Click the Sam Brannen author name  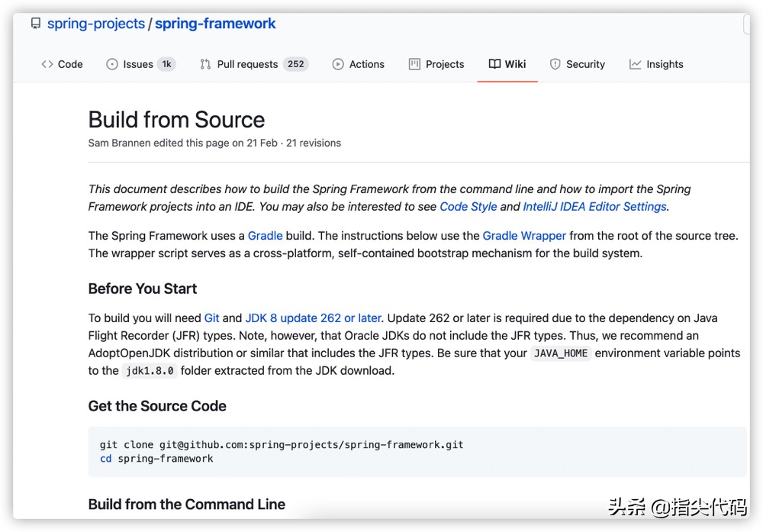(119, 143)
